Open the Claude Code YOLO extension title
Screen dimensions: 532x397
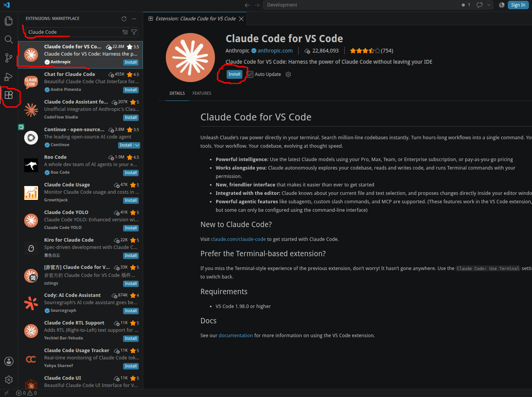(66, 213)
